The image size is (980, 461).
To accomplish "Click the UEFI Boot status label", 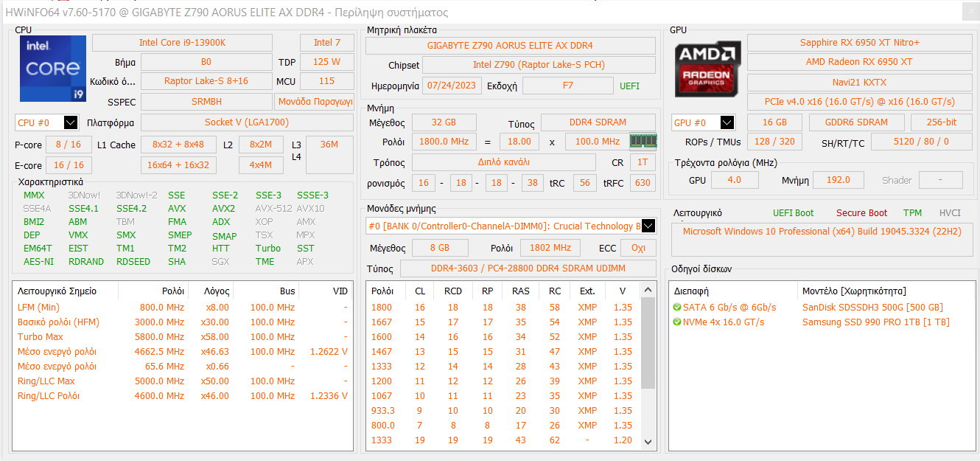I will pos(793,213).
